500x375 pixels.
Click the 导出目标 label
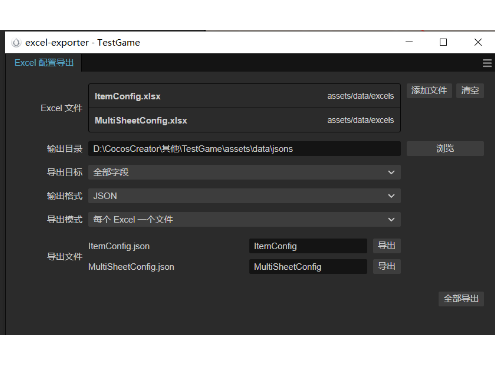64,172
